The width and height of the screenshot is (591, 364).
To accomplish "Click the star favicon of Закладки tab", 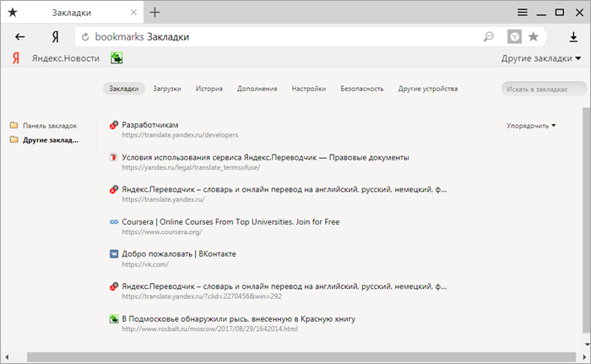I will pyautogui.click(x=13, y=13).
